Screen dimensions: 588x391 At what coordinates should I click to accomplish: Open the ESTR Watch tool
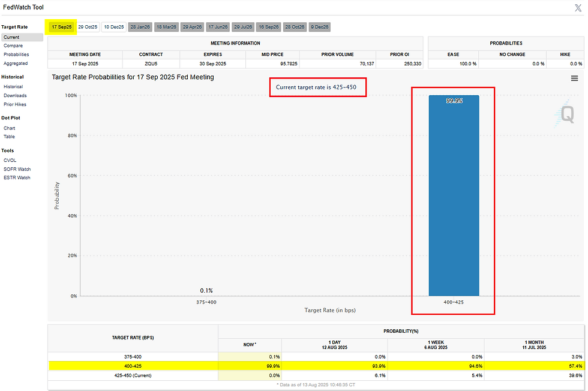17,178
